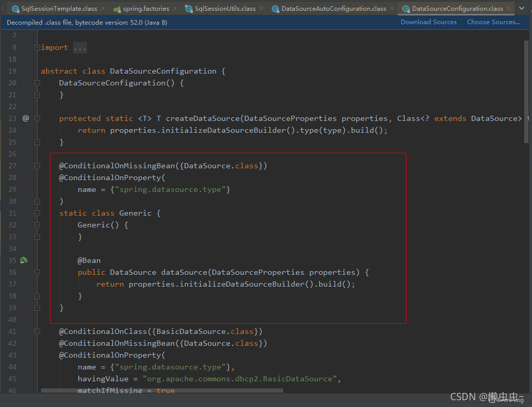This screenshot has height=407, width=532.
Task: Collapse the annotation fold on line 27
Action: pos(38,166)
